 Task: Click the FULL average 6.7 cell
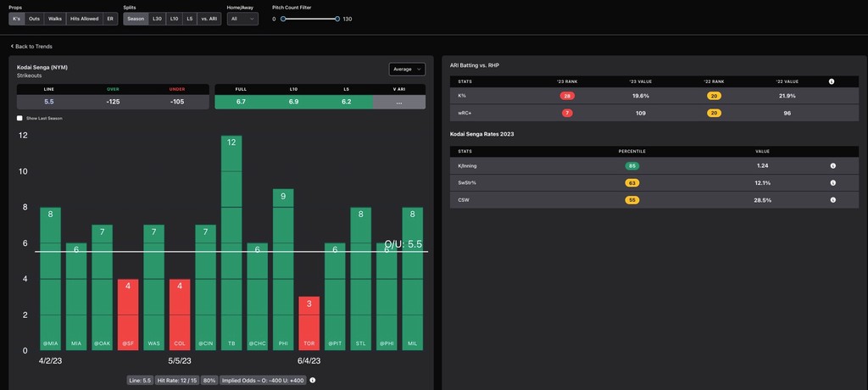(241, 102)
